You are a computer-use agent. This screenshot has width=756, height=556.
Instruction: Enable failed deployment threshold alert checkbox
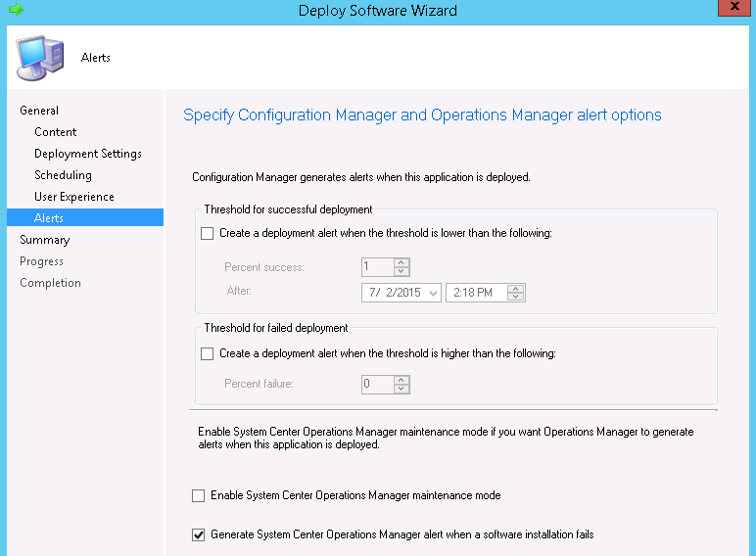coord(207,353)
